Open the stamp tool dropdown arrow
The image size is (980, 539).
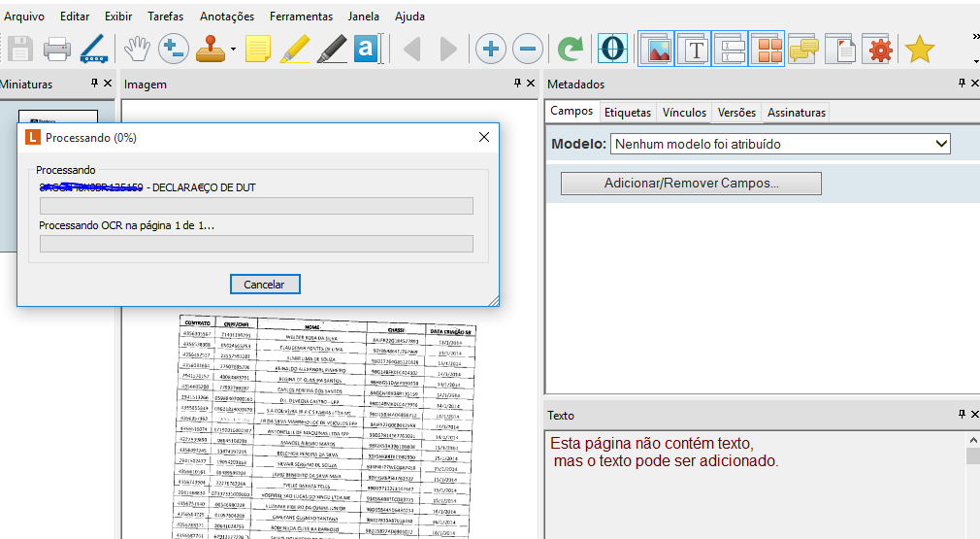(x=233, y=50)
